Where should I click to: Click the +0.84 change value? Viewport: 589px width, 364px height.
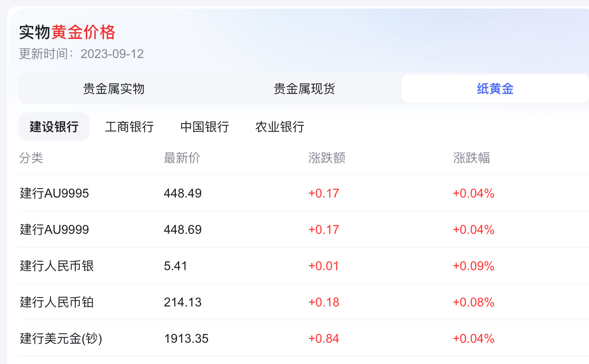click(323, 338)
